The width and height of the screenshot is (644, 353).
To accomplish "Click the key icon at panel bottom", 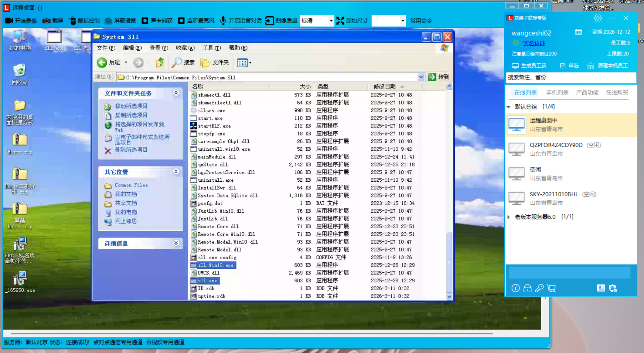I will pyautogui.click(x=539, y=288).
